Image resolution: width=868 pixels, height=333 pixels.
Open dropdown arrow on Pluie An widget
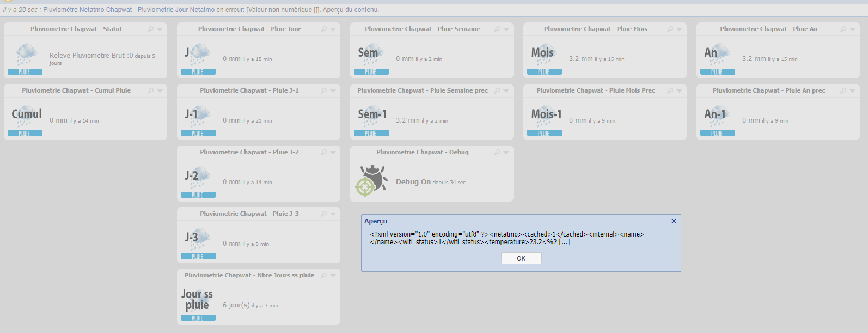pos(852,29)
